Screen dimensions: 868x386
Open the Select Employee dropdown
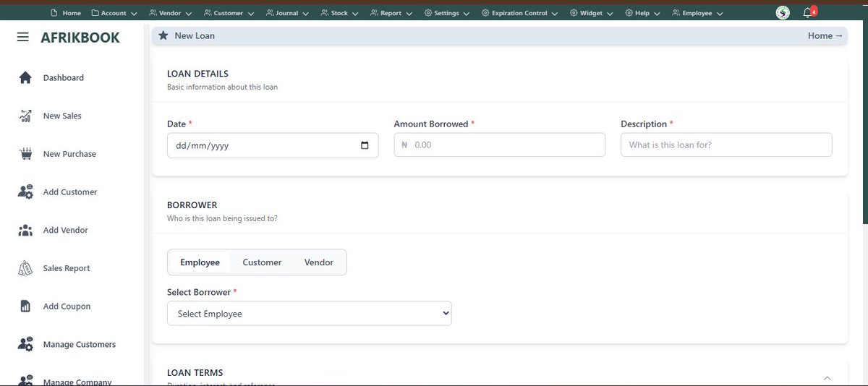click(310, 314)
